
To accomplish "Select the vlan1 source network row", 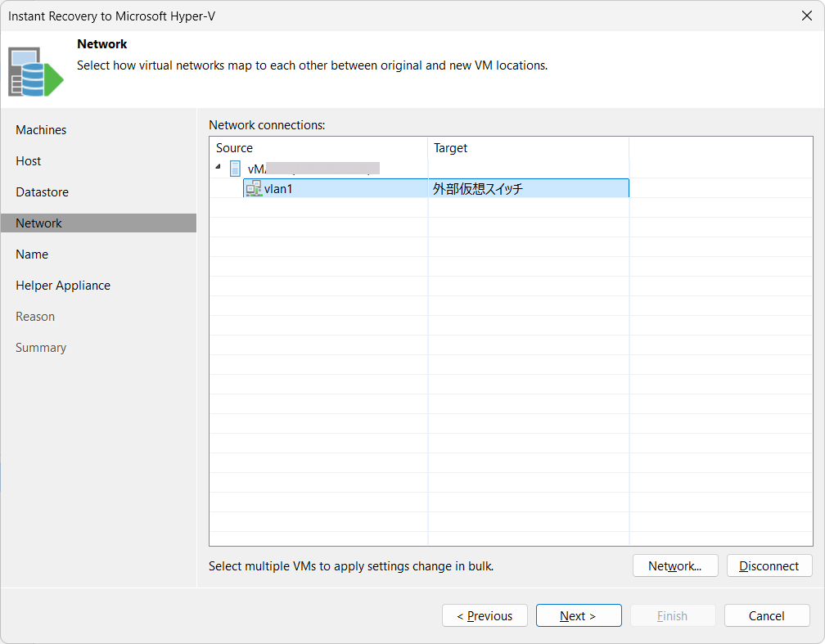I will [x=436, y=188].
